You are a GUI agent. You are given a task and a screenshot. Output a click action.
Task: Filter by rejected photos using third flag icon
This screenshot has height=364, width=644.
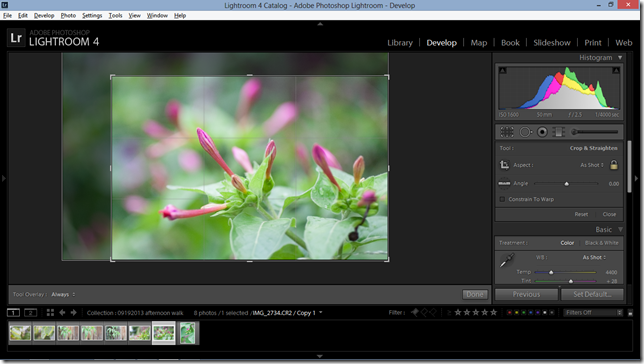[432, 313]
